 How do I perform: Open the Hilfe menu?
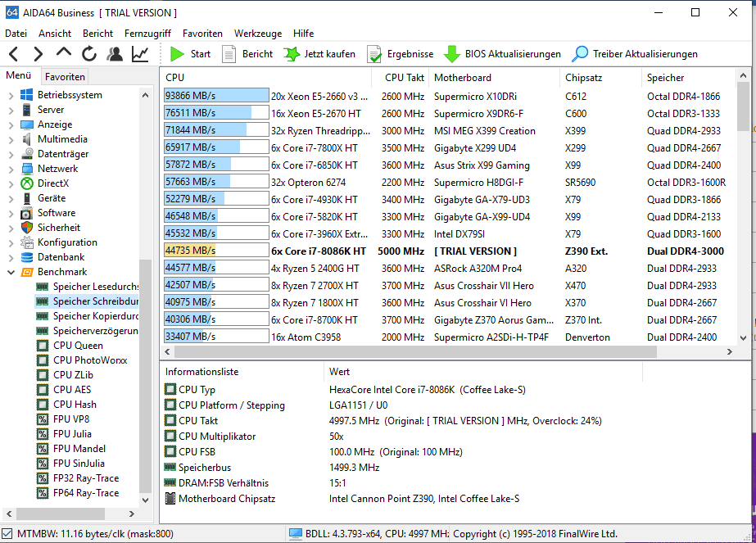tap(303, 34)
